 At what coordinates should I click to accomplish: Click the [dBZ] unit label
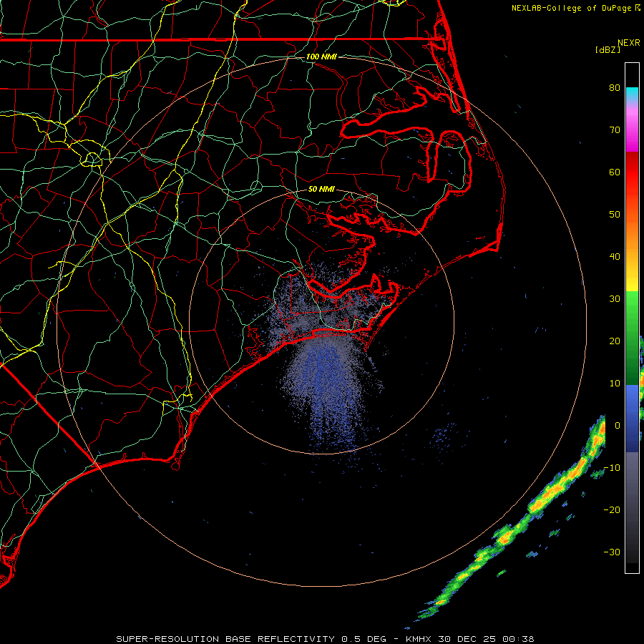(608, 49)
